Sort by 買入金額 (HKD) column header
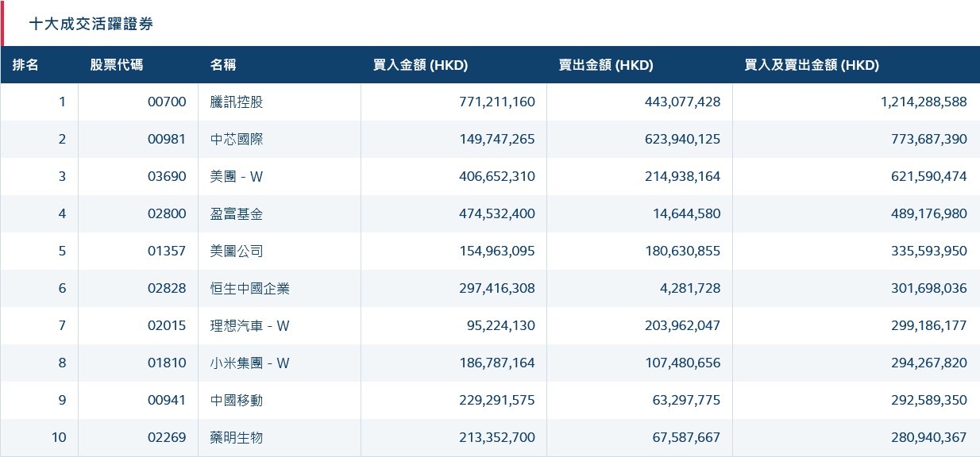This screenshot has height=457, width=980. point(420,65)
